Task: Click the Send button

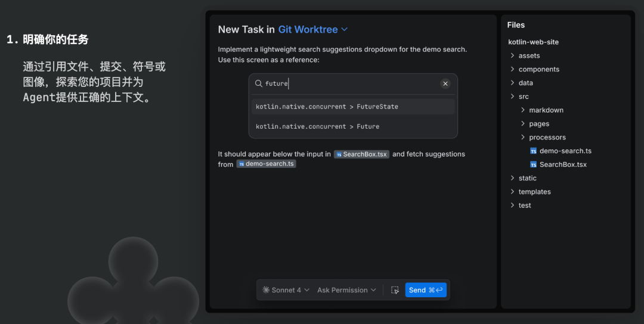Action: pyautogui.click(x=426, y=290)
